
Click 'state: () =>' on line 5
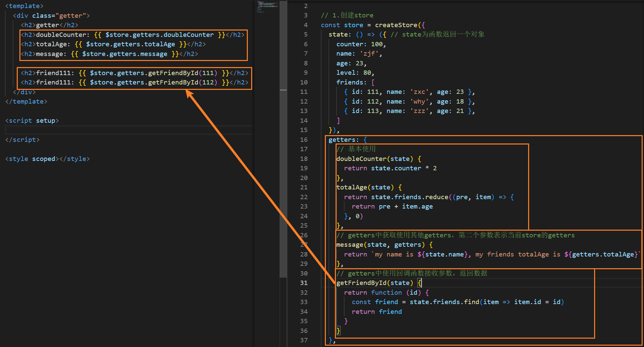tap(352, 35)
